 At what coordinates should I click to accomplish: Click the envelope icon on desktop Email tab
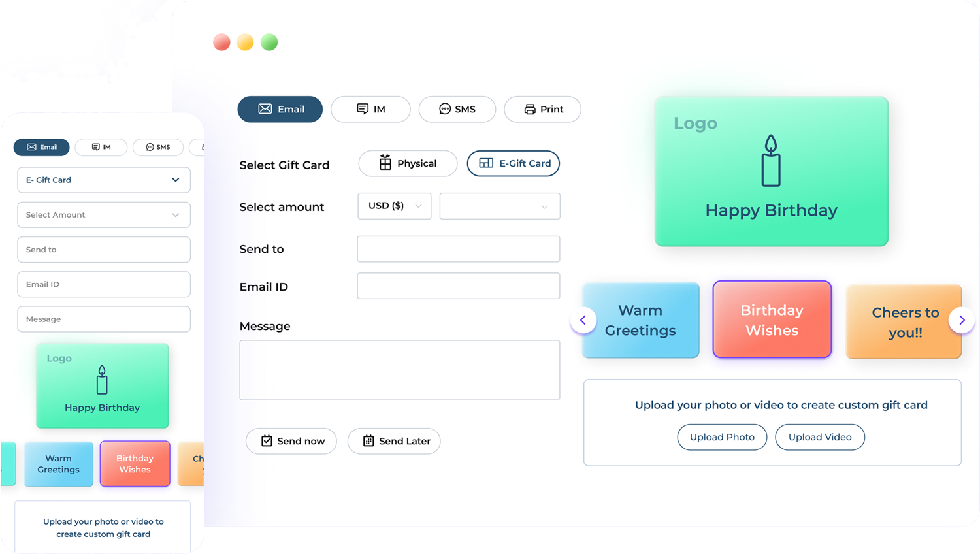(x=265, y=109)
